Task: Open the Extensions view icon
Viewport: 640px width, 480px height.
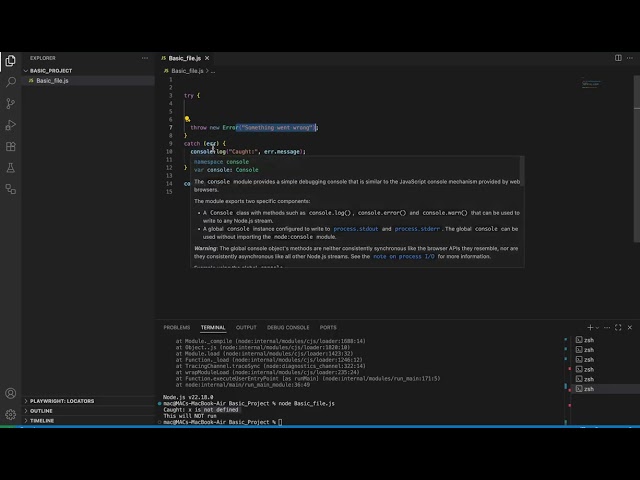Action: tap(11, 147)
